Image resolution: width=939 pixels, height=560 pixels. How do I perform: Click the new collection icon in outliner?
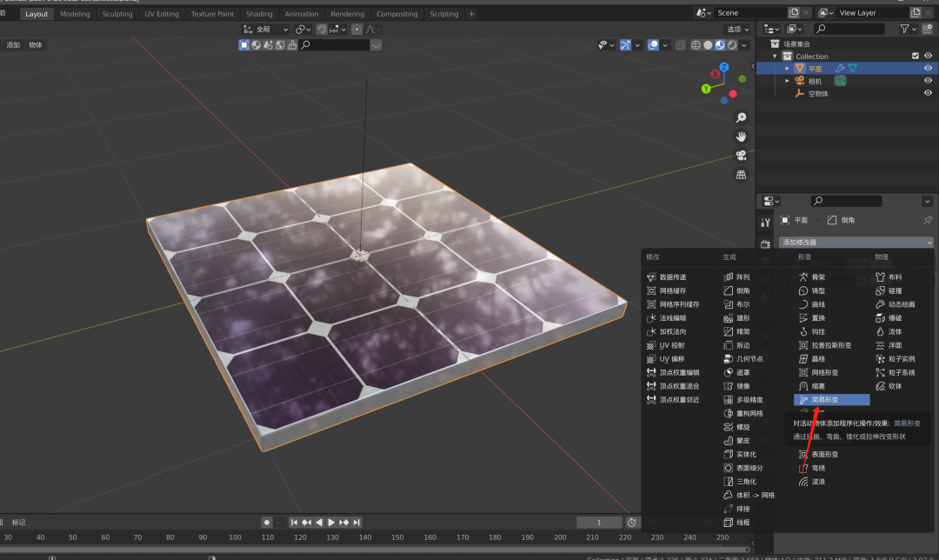point(928,29)
